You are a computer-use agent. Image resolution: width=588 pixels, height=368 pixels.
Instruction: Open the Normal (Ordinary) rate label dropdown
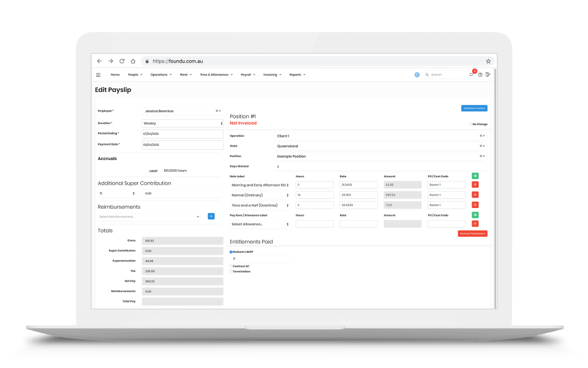tap(260, 195)
